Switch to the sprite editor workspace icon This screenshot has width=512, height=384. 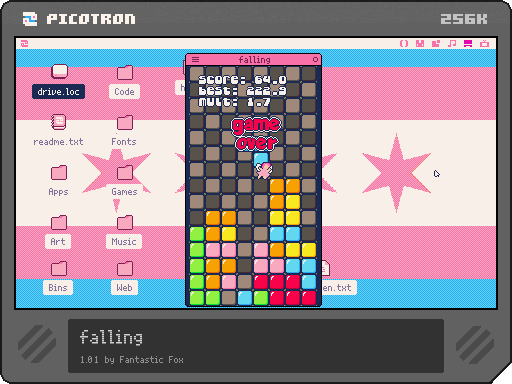pos(420,44)
